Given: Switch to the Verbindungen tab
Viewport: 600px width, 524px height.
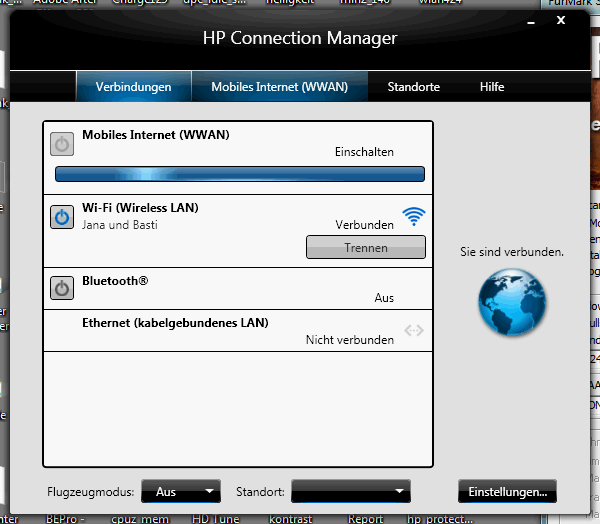Looking at the screenshot, I should pyautogui.click(x=134, y=87).
